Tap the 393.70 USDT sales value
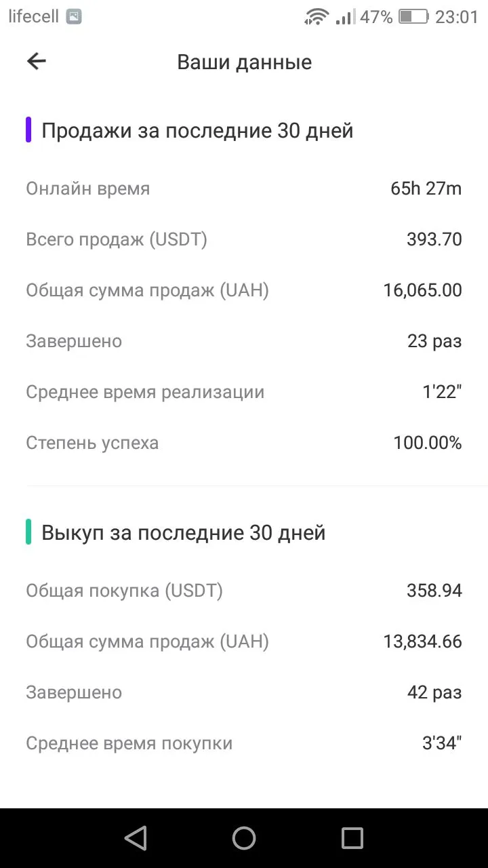Viewport: 488px width, 868px height. click(434, 239)
